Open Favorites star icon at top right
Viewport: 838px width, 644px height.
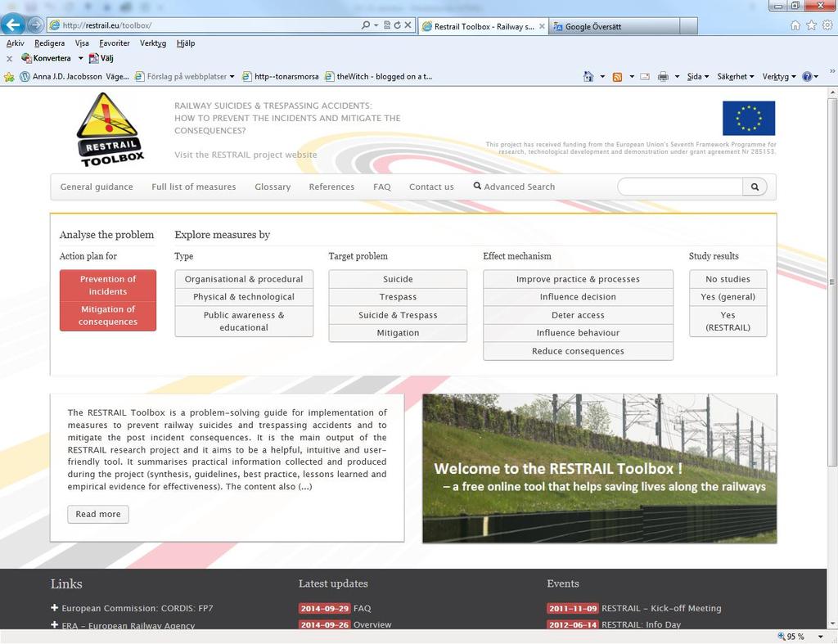tap(811, 25)
